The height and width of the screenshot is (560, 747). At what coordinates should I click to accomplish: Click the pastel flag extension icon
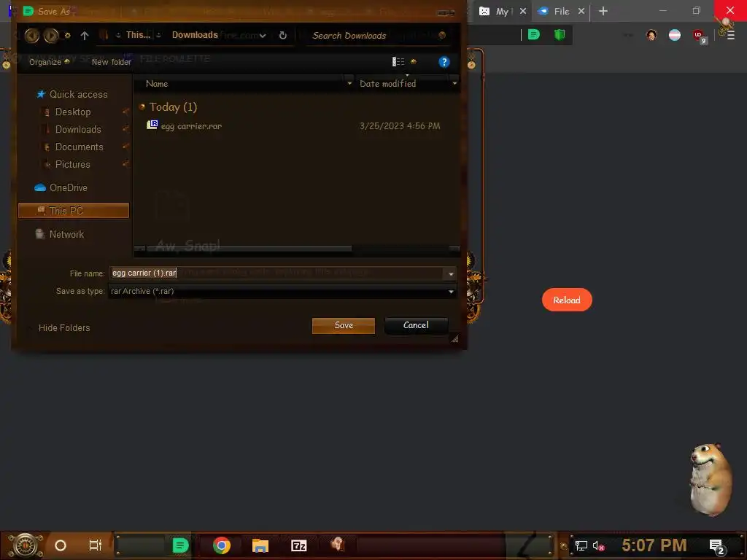[x=675, y=35]
